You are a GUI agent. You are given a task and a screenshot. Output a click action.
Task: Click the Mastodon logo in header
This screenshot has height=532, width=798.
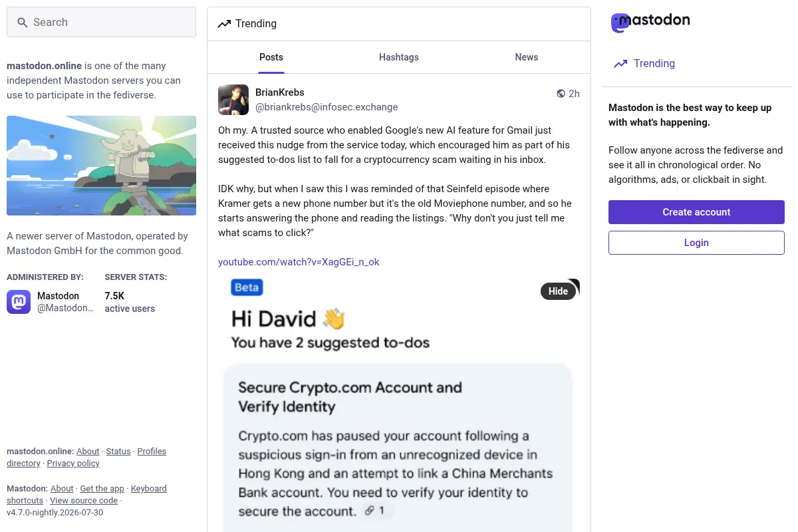650,22
